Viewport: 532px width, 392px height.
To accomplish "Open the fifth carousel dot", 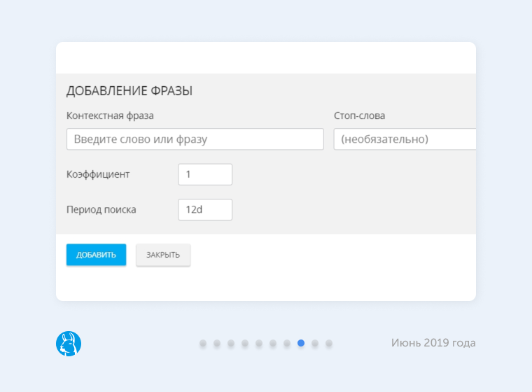I will tap(259, 343).
